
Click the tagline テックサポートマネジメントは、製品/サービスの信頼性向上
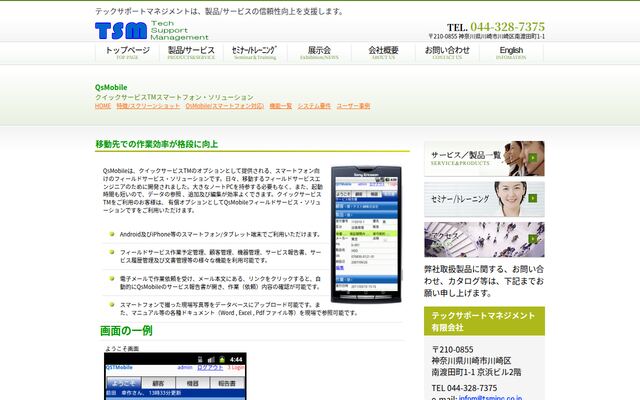tap(220, 11)
